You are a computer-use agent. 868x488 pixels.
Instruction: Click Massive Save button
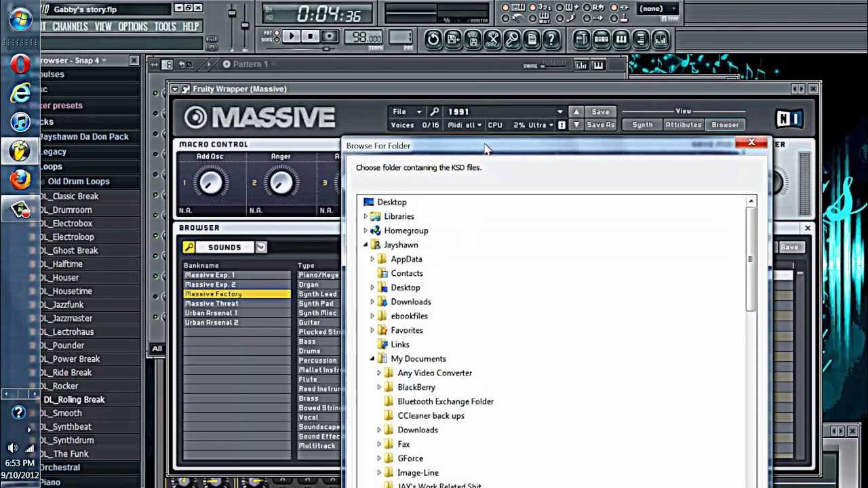coord(600,112)
